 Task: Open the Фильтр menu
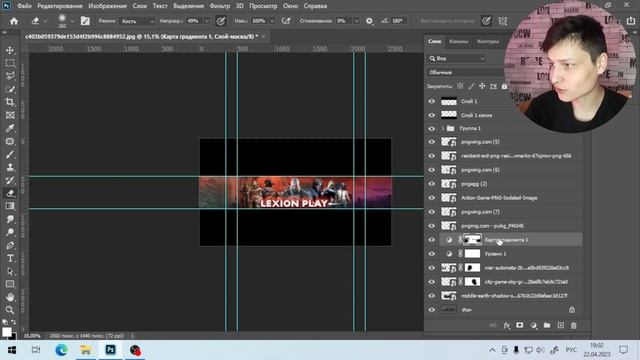[220, 6]
